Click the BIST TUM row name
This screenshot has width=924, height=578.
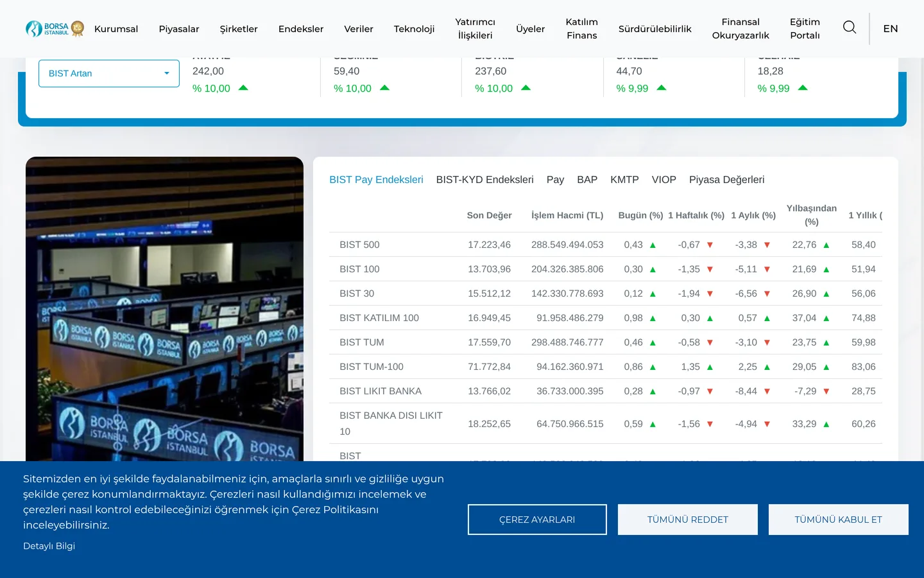coord(362,342)
